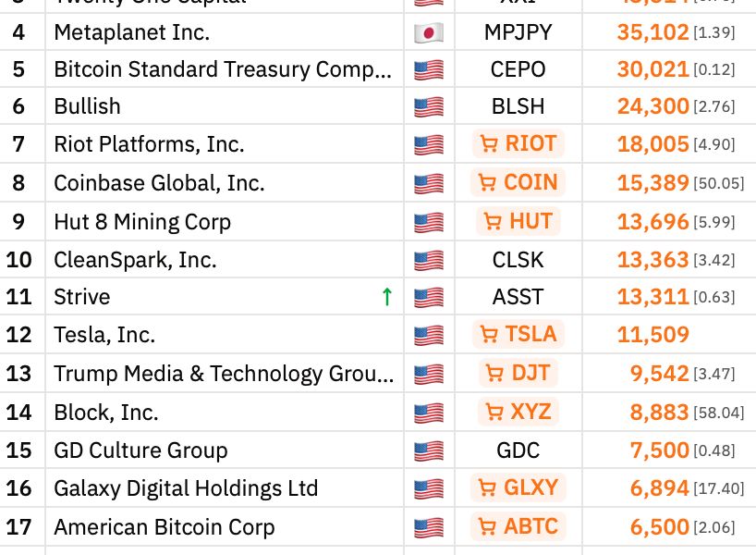The height and width of the screenshot is (555, 756).
Task: Open Coinbase Global, Inc. details
Action: pyautogui.click(x=157, y=182)
